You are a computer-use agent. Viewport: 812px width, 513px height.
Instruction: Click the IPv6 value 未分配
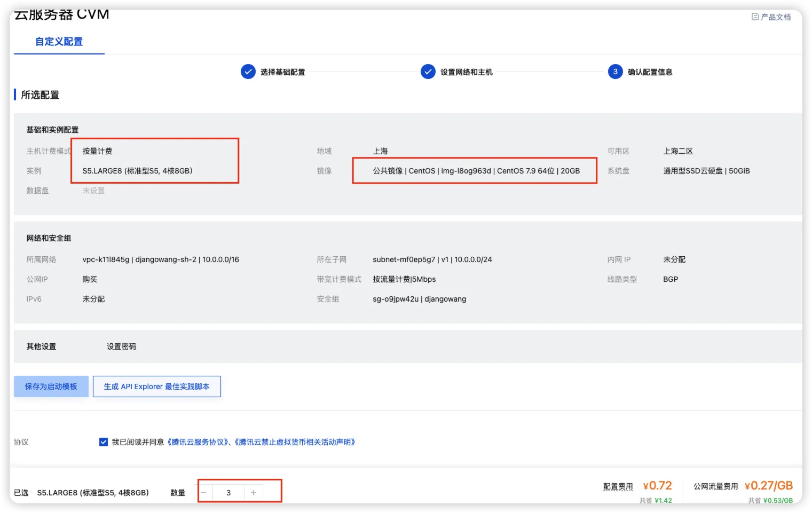point(93,299)
